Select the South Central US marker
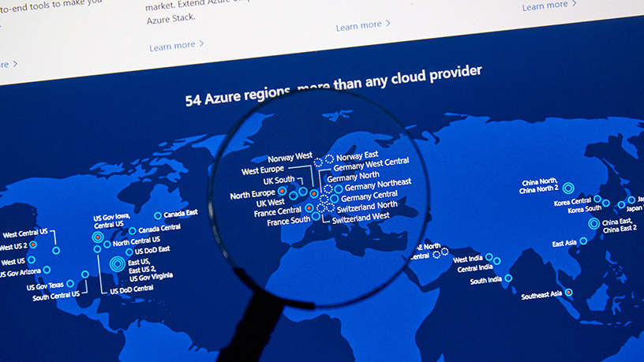 (x=85, y=275)
